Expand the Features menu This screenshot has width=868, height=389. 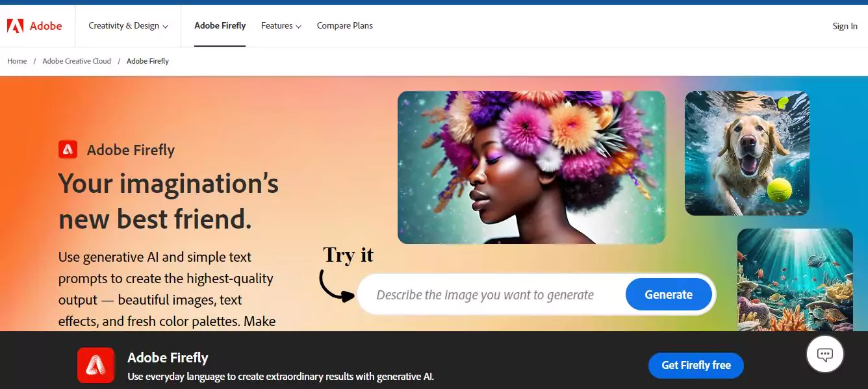pos(281,26)
